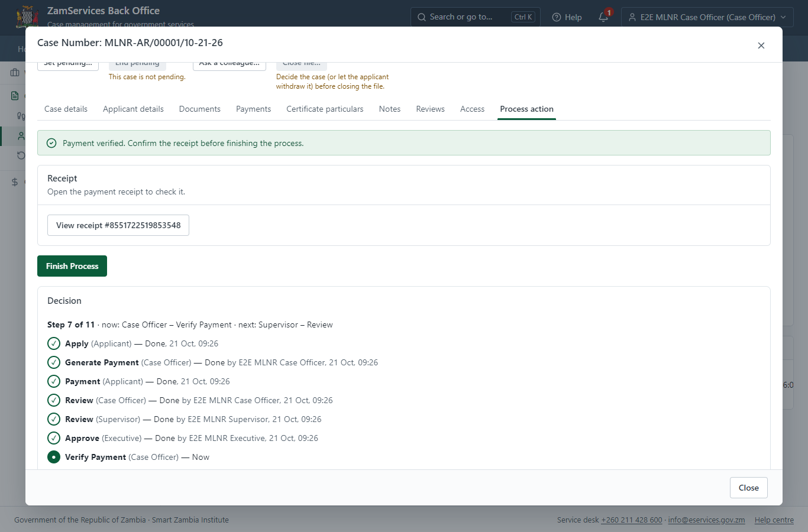Click the Process action tab
Screen dimensions: 808x532
point(526,109)
